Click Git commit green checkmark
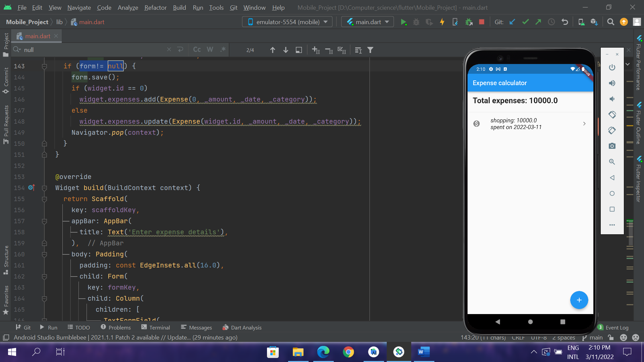The image size is (644, 362). pos(525,22)
